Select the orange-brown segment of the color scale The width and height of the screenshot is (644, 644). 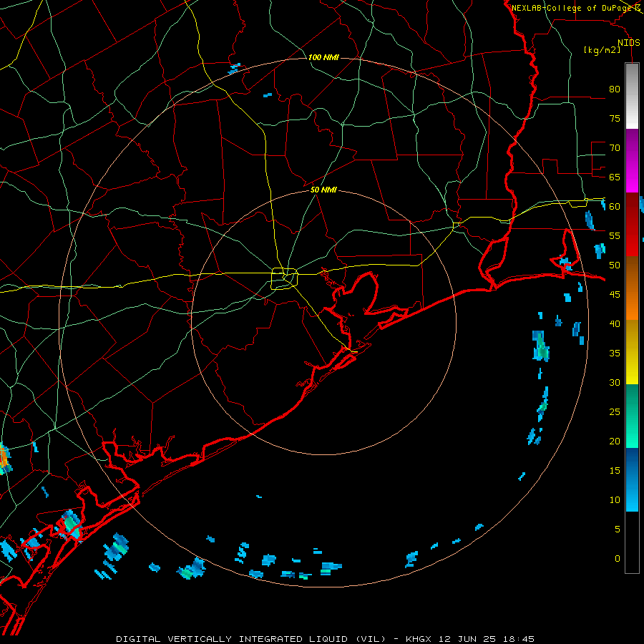(x=632, y=288)
